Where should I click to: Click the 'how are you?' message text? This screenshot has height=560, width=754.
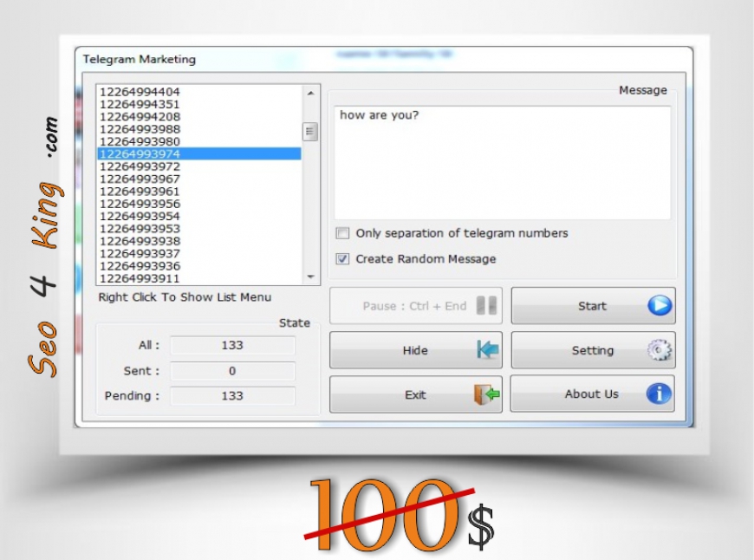tap(379, 115)
